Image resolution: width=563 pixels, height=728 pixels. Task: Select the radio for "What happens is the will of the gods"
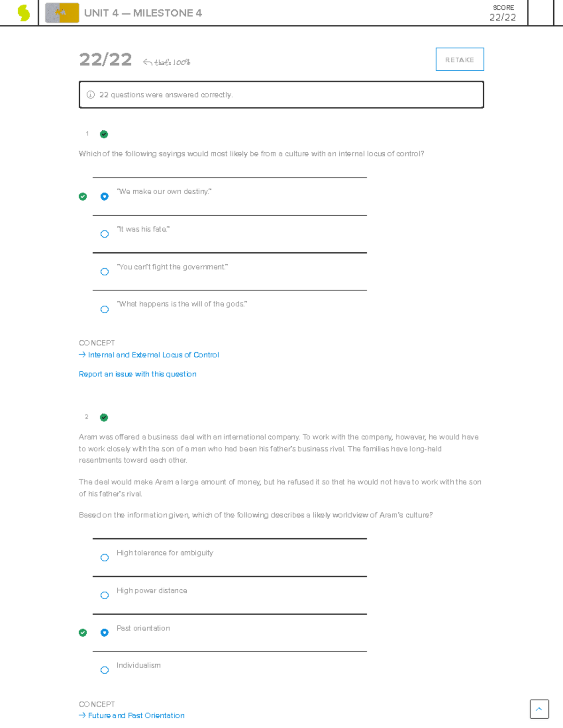pos(105,309)
